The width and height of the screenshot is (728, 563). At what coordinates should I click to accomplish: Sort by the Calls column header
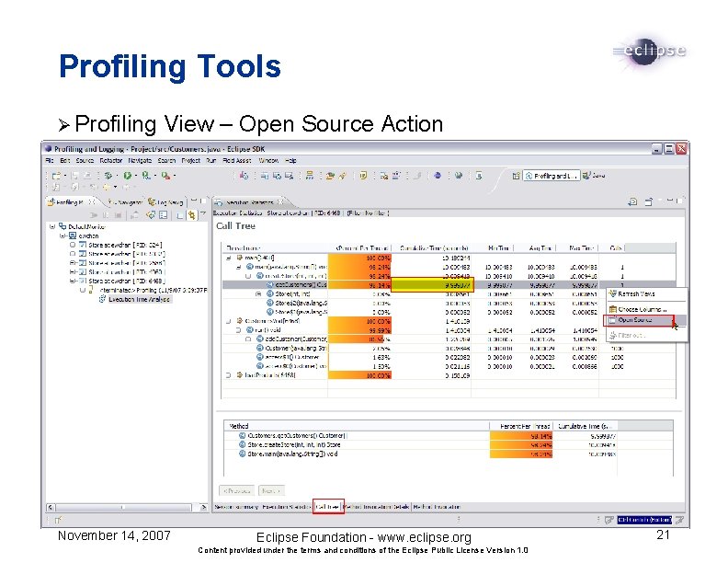click(x=616, y=248)
